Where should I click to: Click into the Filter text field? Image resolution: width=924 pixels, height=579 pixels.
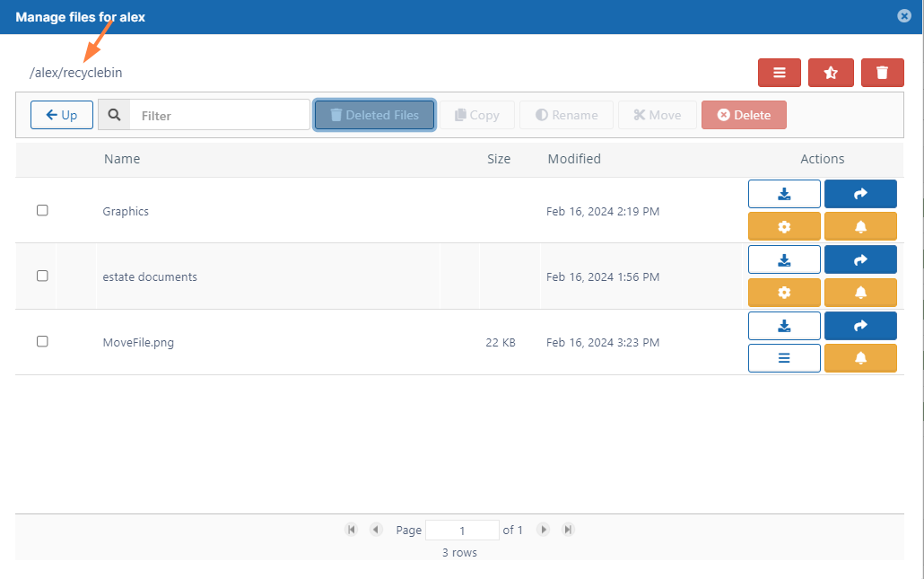pos(220,115)
